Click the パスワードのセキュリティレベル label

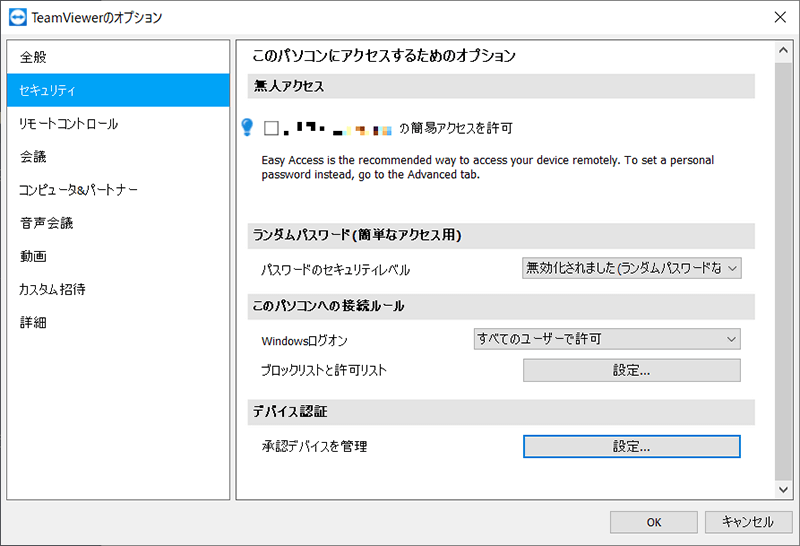335,269
